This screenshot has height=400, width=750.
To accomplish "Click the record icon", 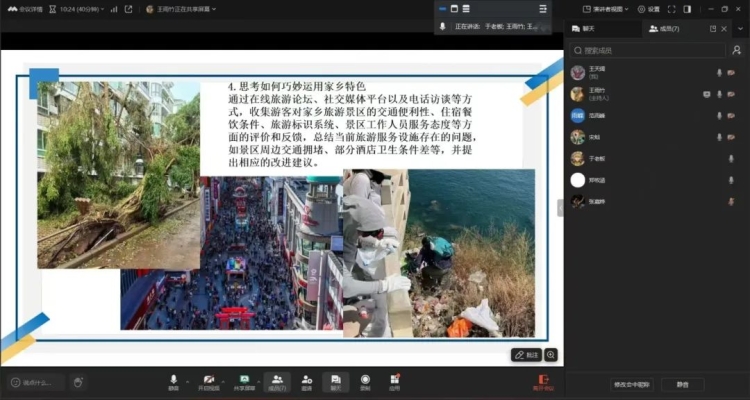I will (x=365, y=380).
